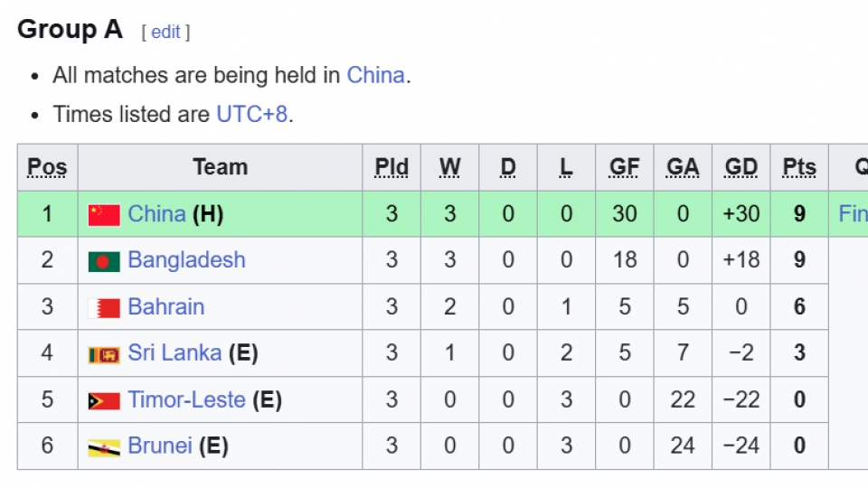Open the Sri Lanka team link
868x488 pixels.
pyautogui.click(x=175, y=353)
